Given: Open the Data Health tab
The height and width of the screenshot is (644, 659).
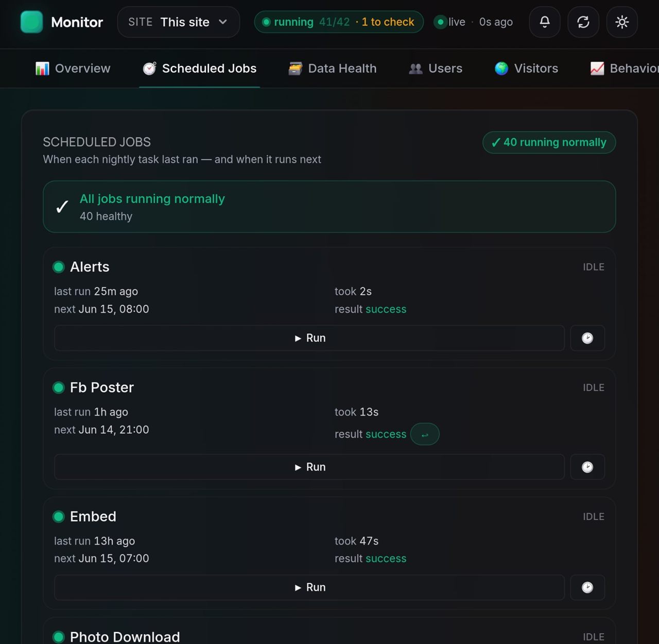Looking at the screenshot, I should tap(333, 69).
